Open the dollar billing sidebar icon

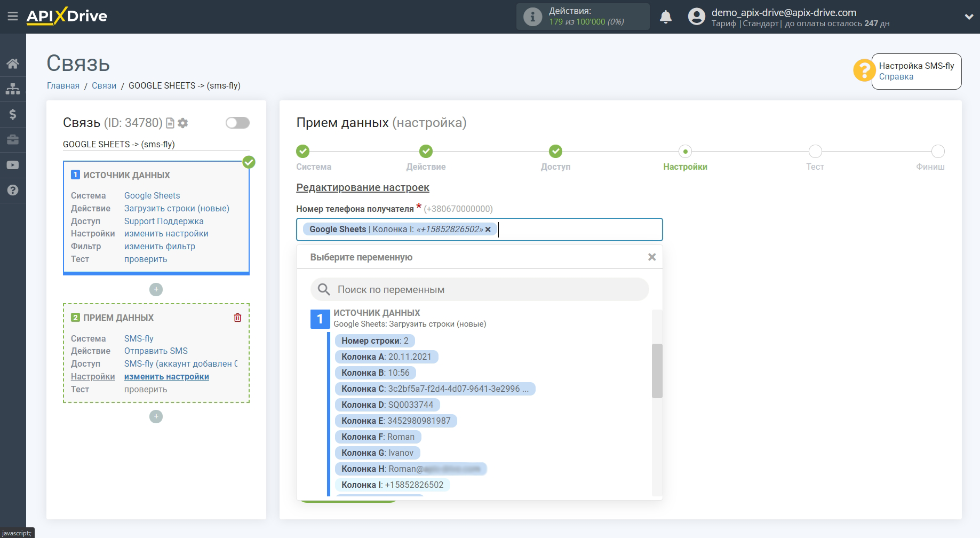pos(13,114)
